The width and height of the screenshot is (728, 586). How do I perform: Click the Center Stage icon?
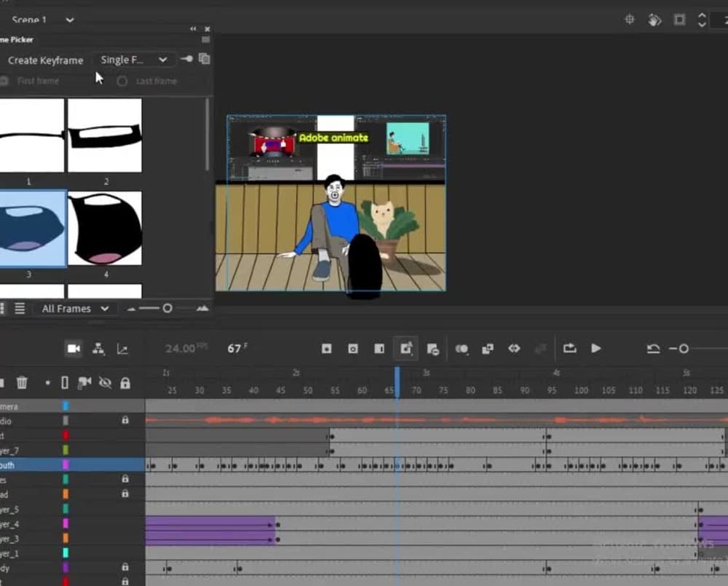pyautogui.click(x=630, y=20)
